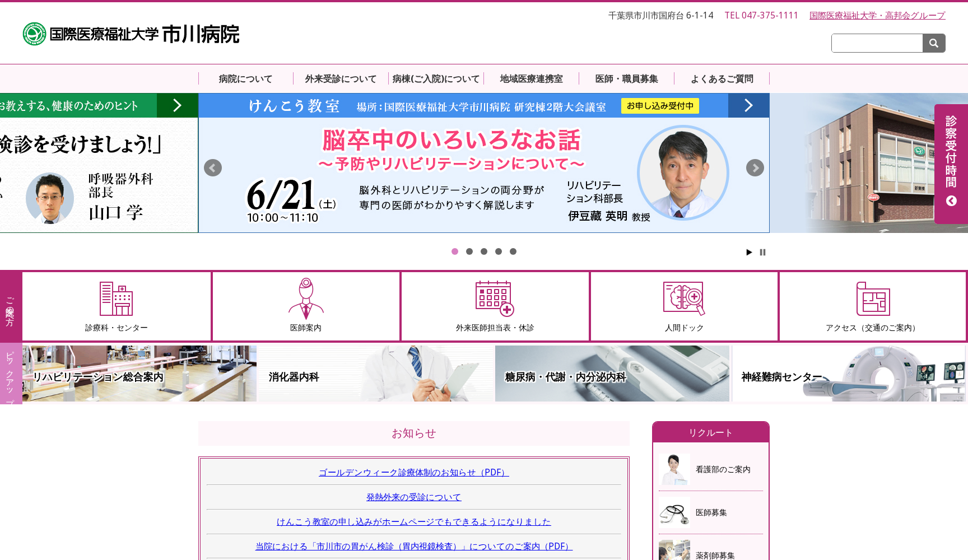This screenshot has height=560, width=968.
Task: Click the 糖尿病・代謝・内分泌内科 banner
Action: [612, 373]
